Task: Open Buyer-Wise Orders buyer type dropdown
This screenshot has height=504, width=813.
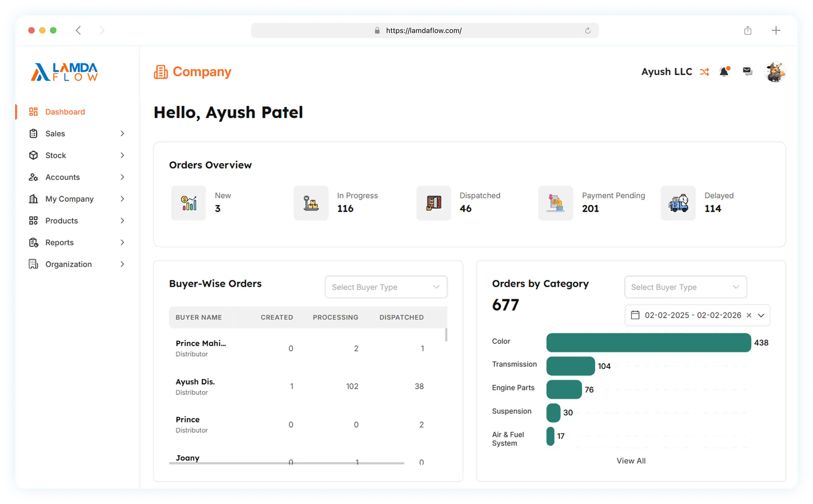Action: click(x=386, y=287)
